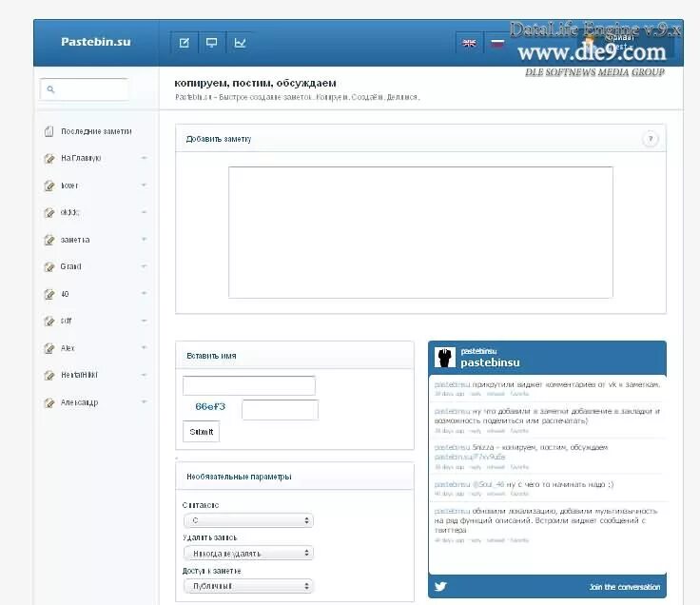Open the Доступ к заметке dropdown

pyautogui.click(x=248, y=586)
